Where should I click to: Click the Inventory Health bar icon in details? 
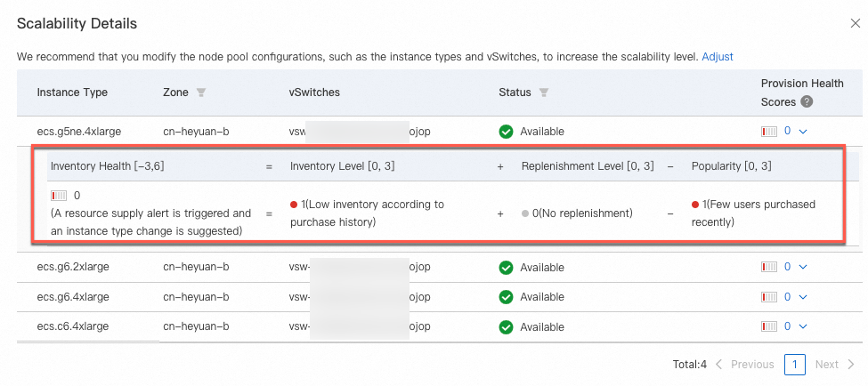click(x=59, y=195)
